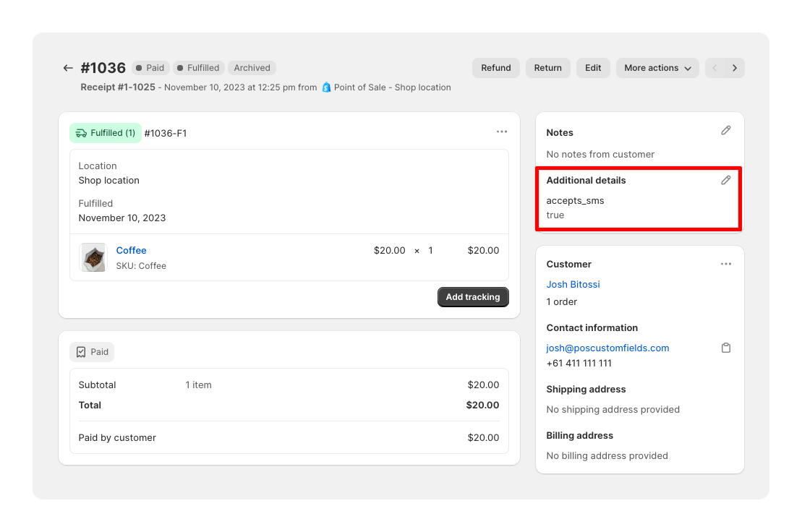802x532 pixels.
Task: Click the Refund button
Action: click(x=495, y=67)
